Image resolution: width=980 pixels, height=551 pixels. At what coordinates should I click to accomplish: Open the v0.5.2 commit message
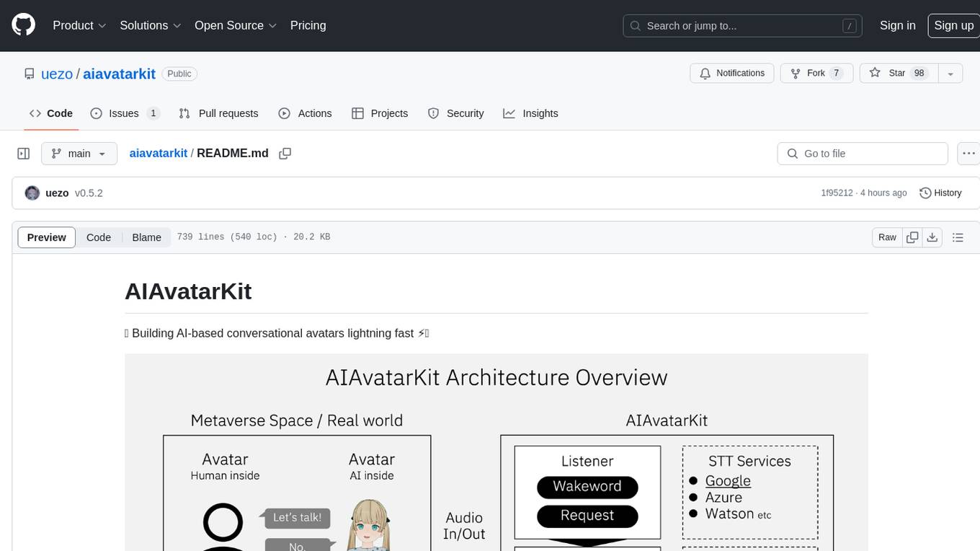point(89,193)
